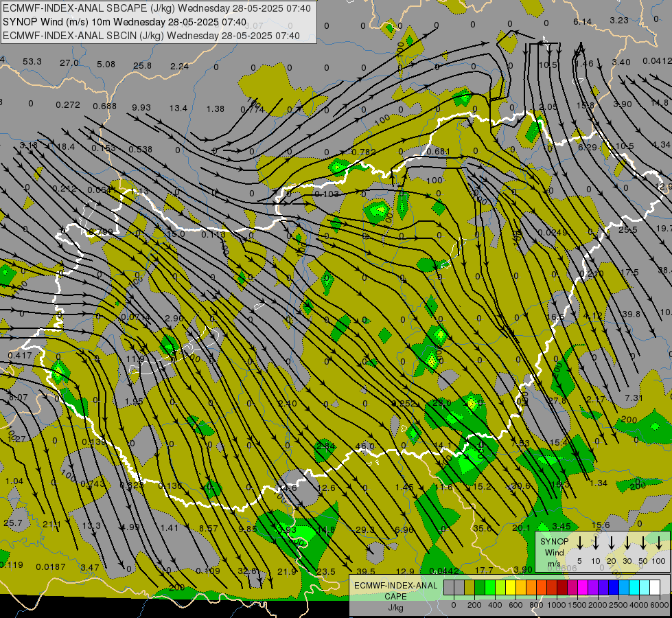The image size is (672, 618).
Task: Select the white 6000 J/kg CAPE swatch
Action: click(x=655, y=588)
